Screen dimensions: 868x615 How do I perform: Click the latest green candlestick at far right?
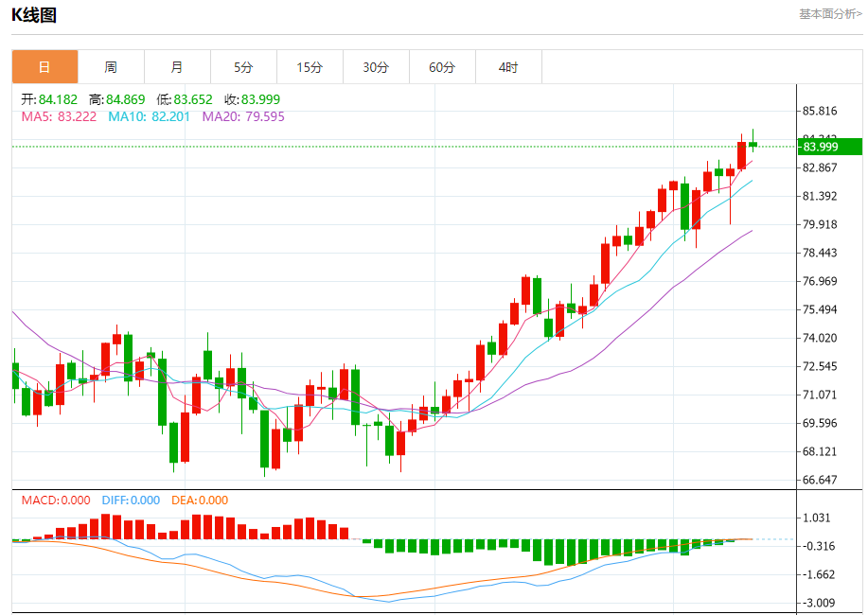coord(753,145)
